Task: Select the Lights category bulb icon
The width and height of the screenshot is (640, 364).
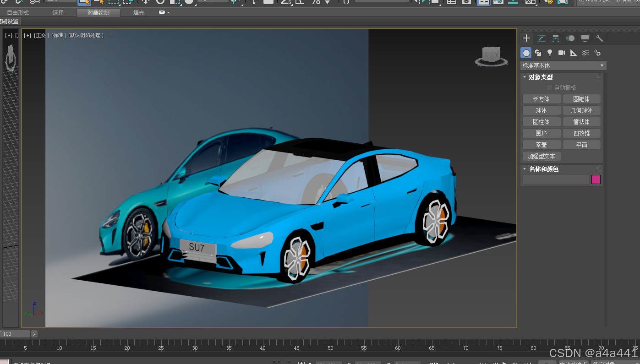Action: click(x=550, y=53)
